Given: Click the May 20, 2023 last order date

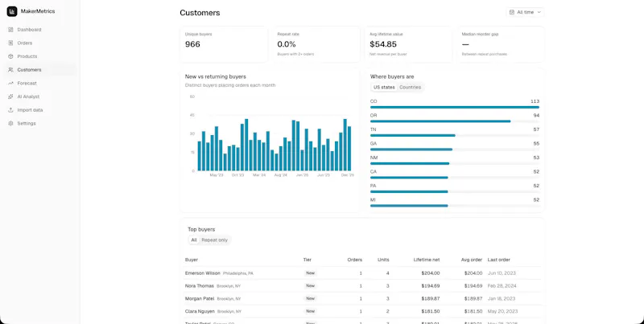Looking at the screenshot, I should click(x=502, y=311).
